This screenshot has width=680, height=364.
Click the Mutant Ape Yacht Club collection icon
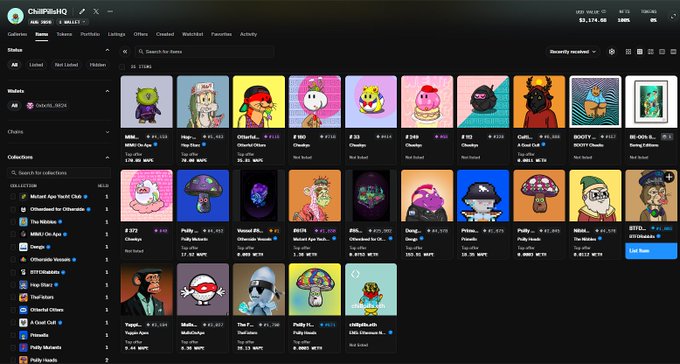pyautogui.click(x=23, y=197)
